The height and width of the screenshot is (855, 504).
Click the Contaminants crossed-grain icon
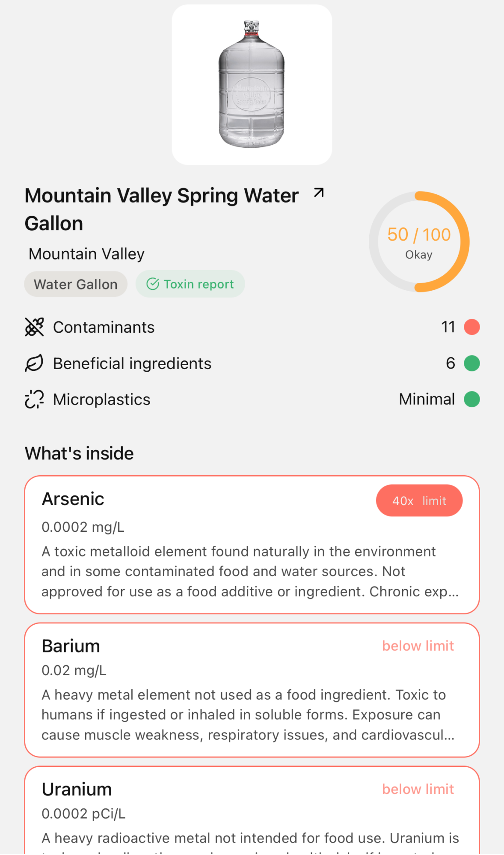[x=34, y=327]
